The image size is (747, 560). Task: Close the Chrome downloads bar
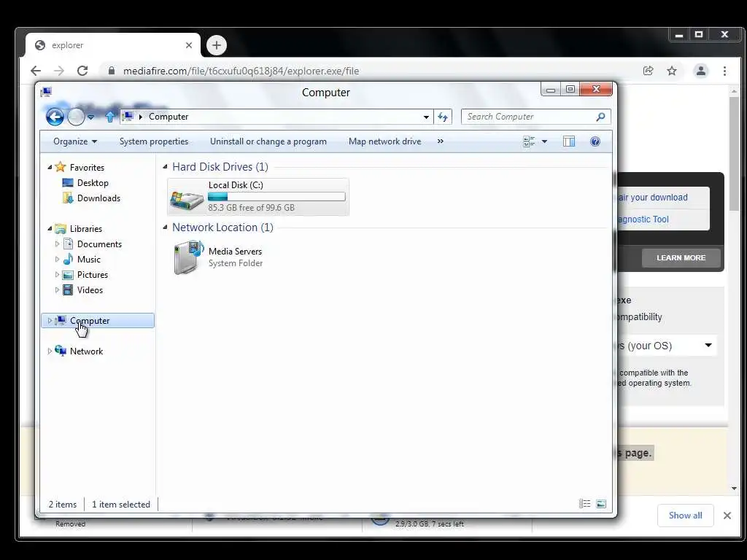coord(727,516)
